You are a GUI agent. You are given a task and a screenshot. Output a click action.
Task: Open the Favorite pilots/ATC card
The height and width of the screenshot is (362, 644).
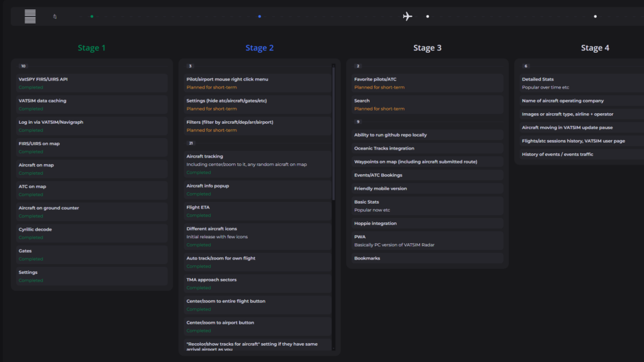pyautogui.click(x=427, y=83)
